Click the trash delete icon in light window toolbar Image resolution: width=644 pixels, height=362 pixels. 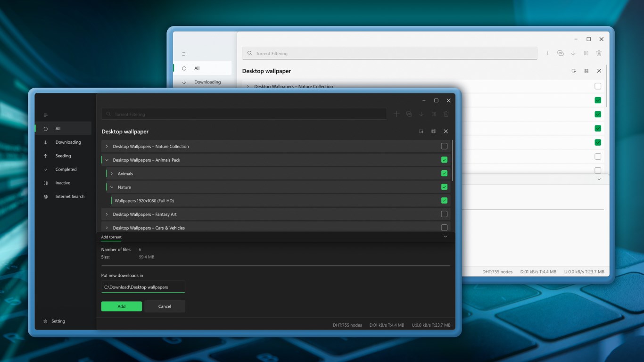coord(599,53)
